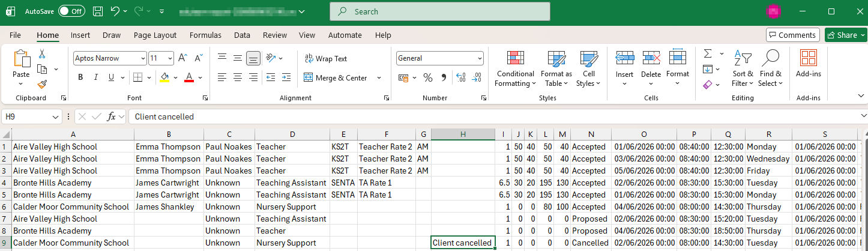Image resolution: width=868 pixels, height=251 pixels.
Task: Apply red Font Color
Action: (x=188, y=77)
